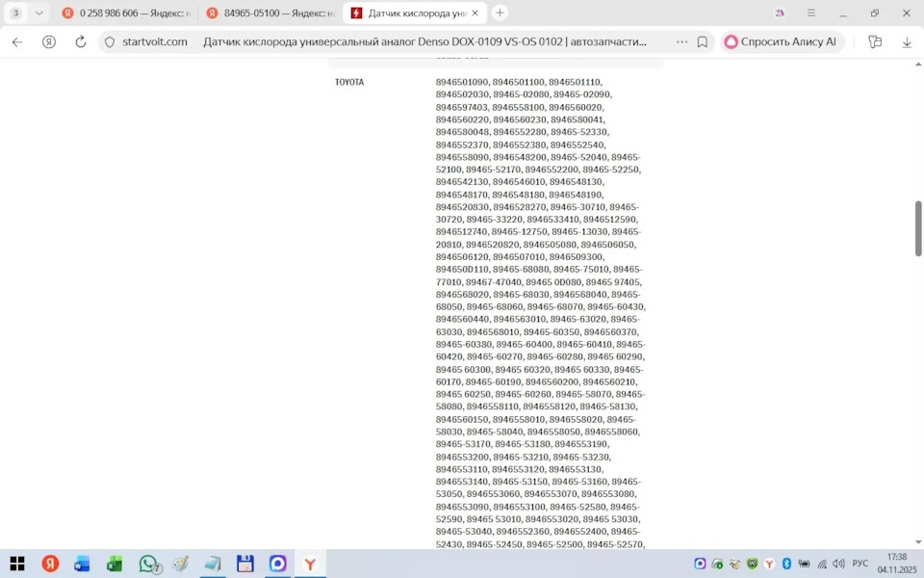This screenshot has width=924, height=578.
Task: Click part number 8946506120
Action: [x=462, y=257]
